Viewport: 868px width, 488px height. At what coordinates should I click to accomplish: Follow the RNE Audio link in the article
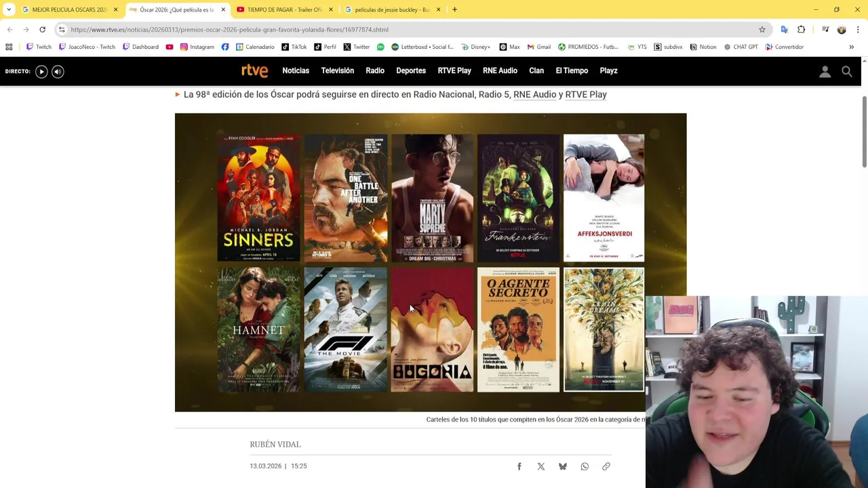click(x=534, y=94)
